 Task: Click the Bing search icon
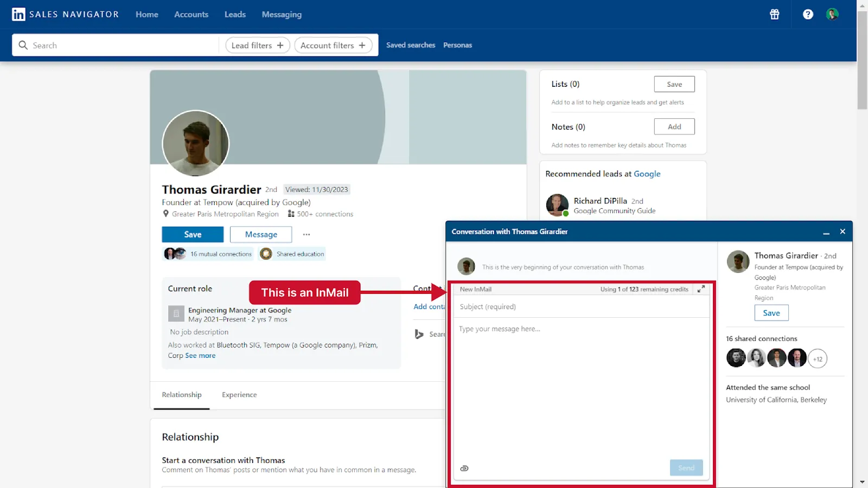(x=419, y=334)
